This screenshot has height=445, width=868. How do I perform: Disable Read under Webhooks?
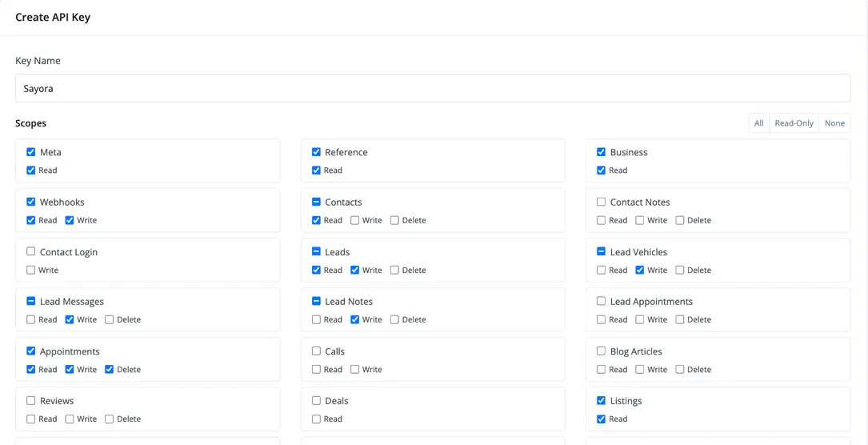[31, 220]
